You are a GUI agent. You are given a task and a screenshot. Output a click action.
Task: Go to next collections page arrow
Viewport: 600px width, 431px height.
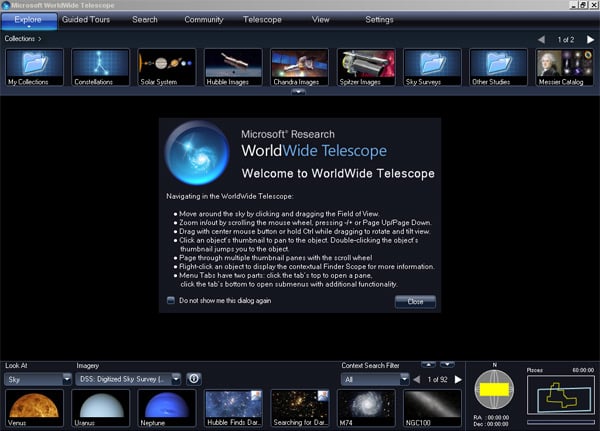tap(590, 39)
